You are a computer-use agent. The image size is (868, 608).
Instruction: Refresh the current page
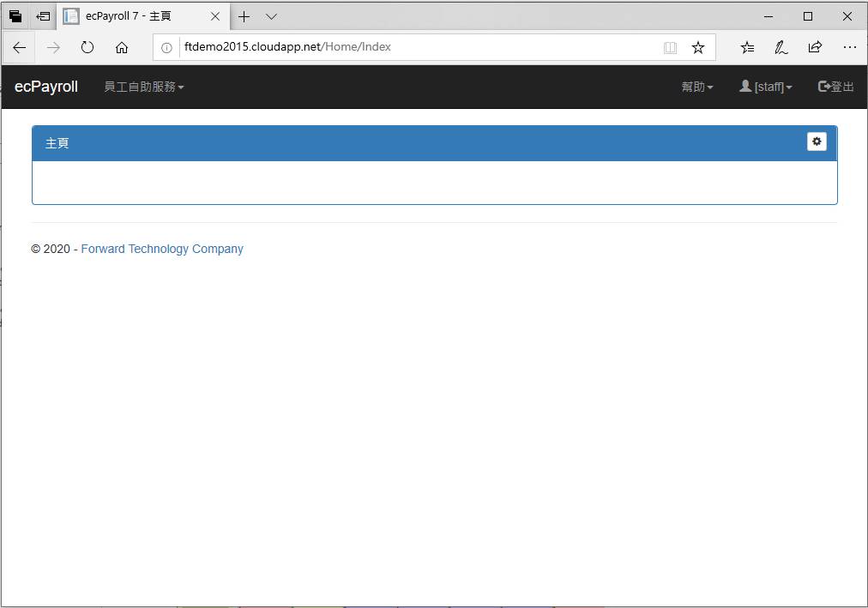pos(87,48)
